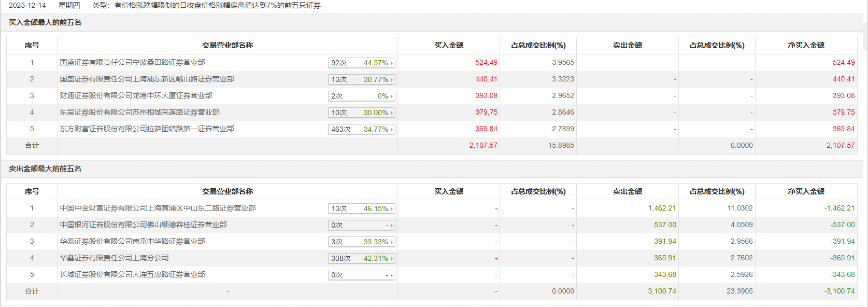This screenshot has width=868, height=307.
Task: Click ratio value 2.7899
Action: 563,129
